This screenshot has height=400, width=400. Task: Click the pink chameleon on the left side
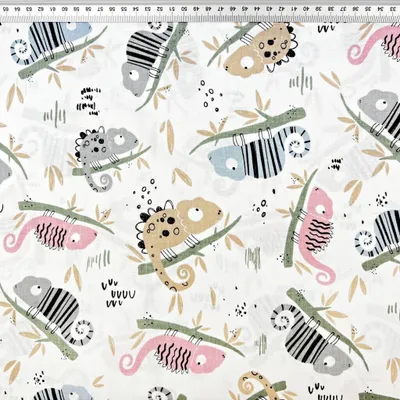[x=50, y=233]
